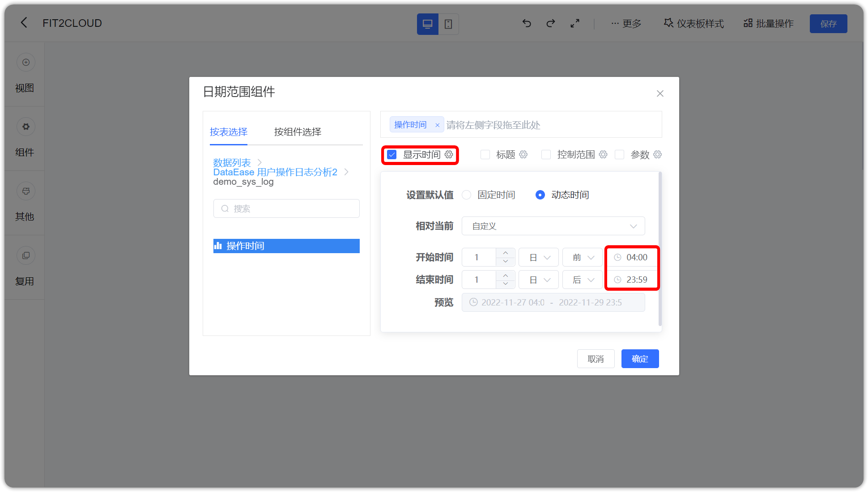Open 结束时间 unit 日 dropdown
The width and height of the screenshot is (868, 492).
coord(539,280)
